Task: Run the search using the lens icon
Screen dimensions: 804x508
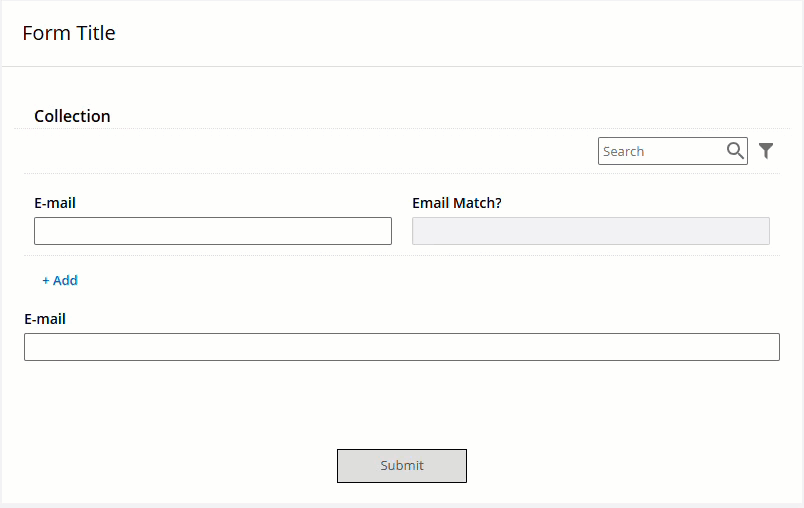Action: (735, 151)
